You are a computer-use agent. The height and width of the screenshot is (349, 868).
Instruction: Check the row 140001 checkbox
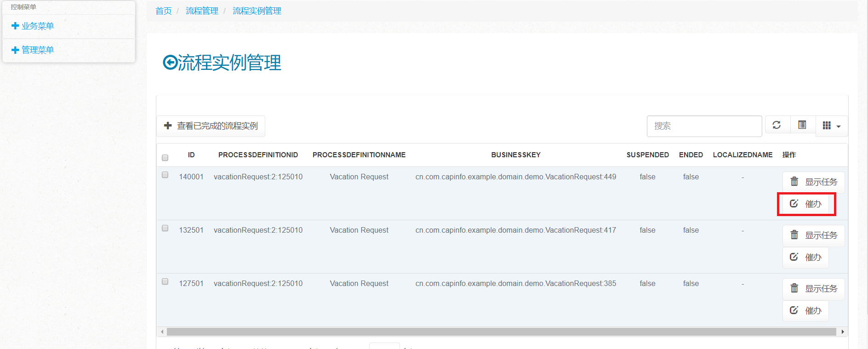click(x=165, y=175)
